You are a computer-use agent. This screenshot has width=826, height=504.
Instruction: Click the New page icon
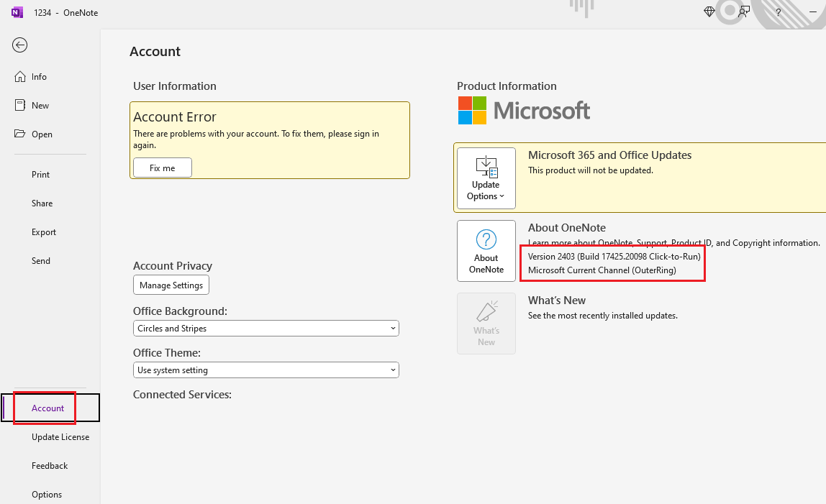click(20, 105)
